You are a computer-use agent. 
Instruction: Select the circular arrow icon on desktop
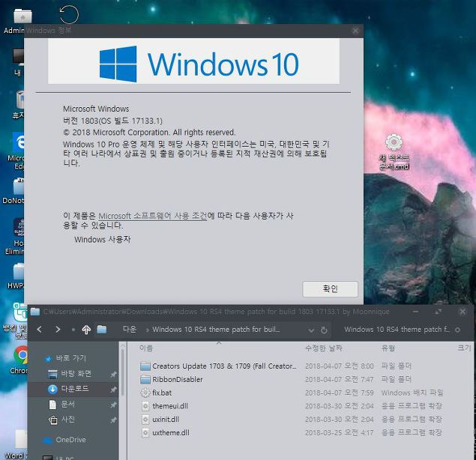[69, 14]
